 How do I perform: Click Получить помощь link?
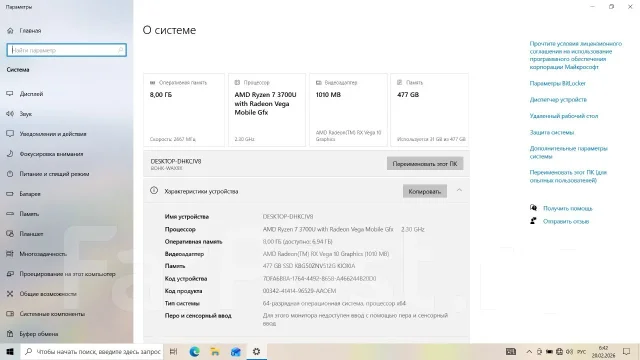point(568,208)
